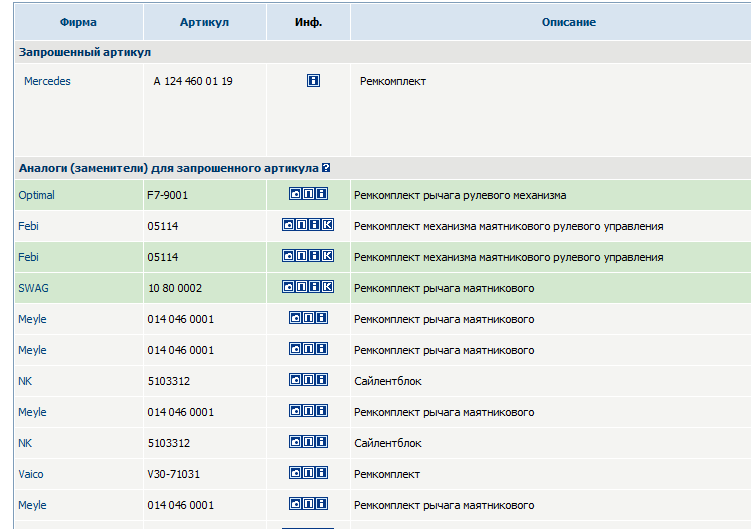Open info icon for Mercedes A 124 460 01 19
751x529 pixels.
[x=313, y=80]
